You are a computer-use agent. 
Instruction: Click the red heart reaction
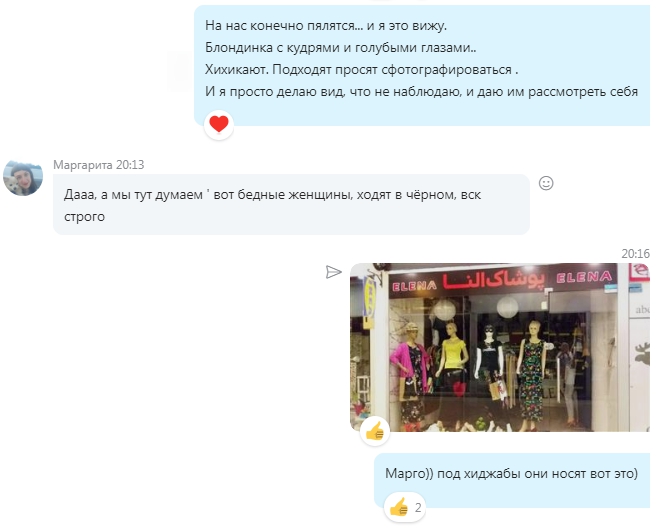tap(219, 125)
